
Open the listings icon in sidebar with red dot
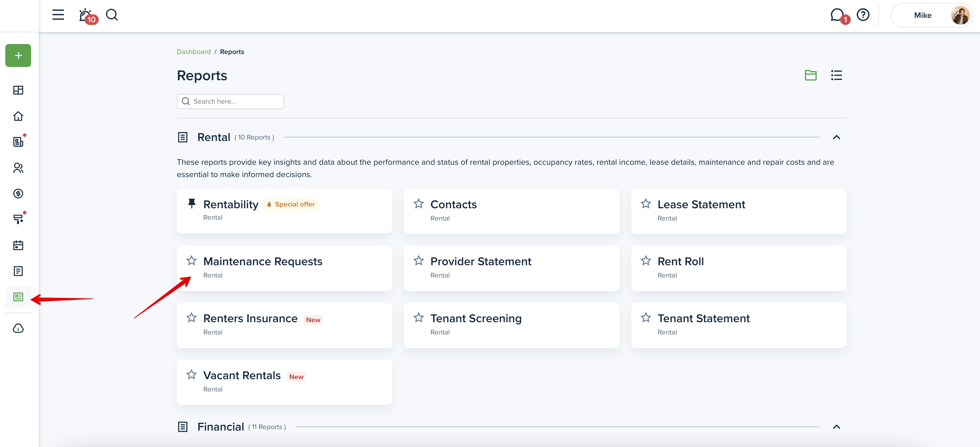pyautogui.click(x=18, y=142)
